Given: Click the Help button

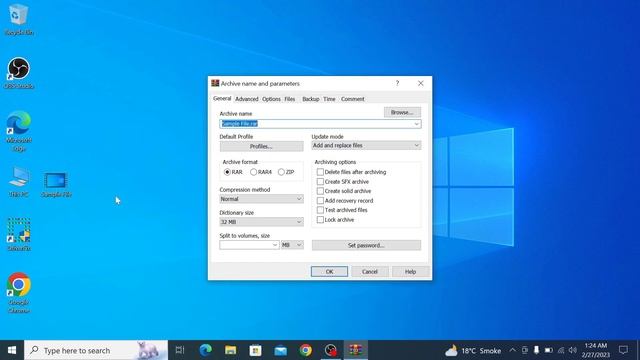Looking at the screenshot, I should click(x=410, y=272).
